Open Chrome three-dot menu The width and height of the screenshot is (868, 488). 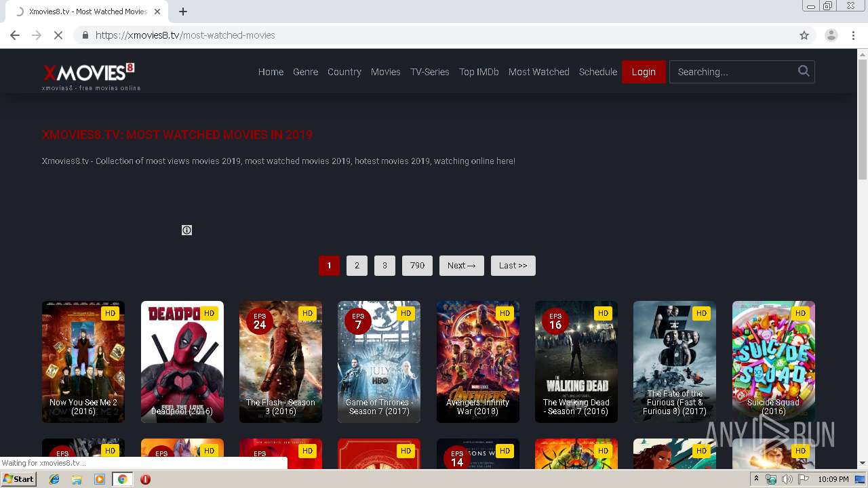coord(854,35)
